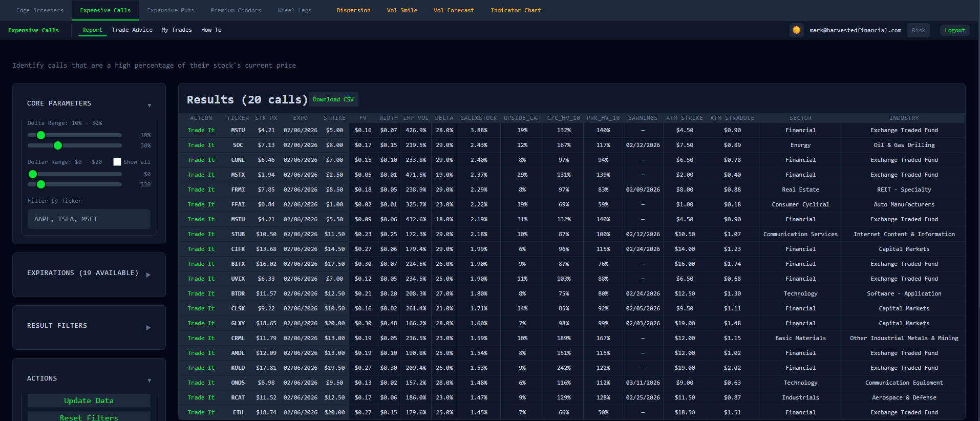Click Trade It for BTDR
Screen dimensions: 980x421
pos(201,293)
